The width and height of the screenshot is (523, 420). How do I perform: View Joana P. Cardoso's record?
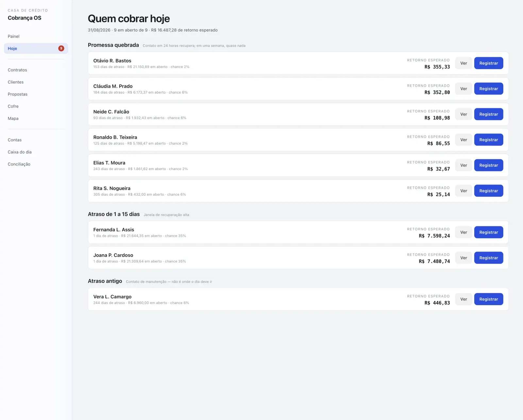(464, 258)
